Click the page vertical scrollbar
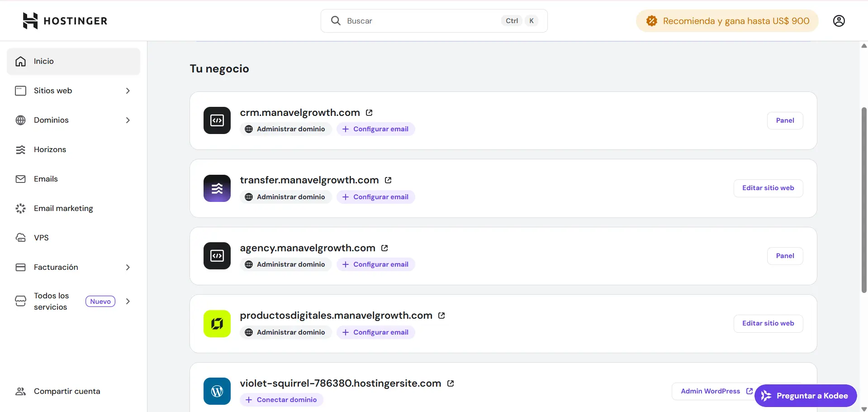 [864, 199]
